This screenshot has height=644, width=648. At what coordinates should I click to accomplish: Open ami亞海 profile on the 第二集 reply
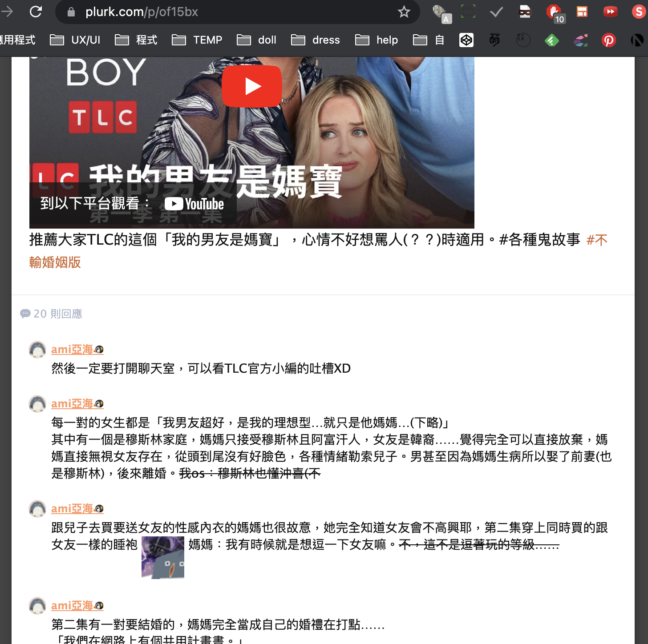pyautogui.click(x=77, y=606)
